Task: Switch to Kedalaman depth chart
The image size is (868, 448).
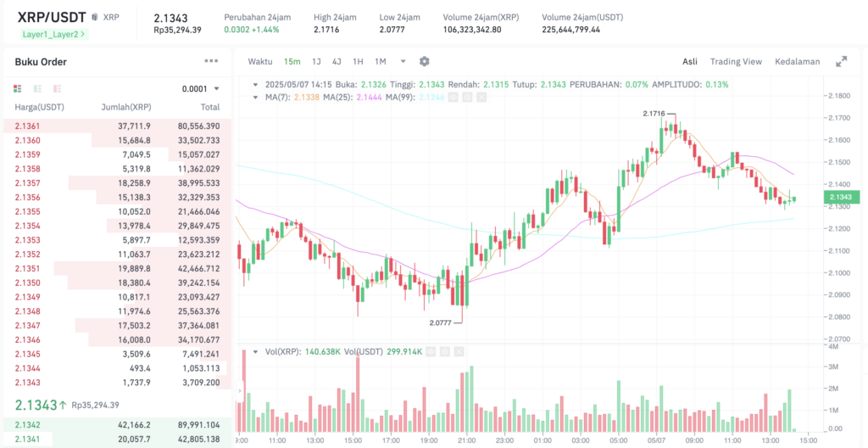Action: (x=797, y=62)
